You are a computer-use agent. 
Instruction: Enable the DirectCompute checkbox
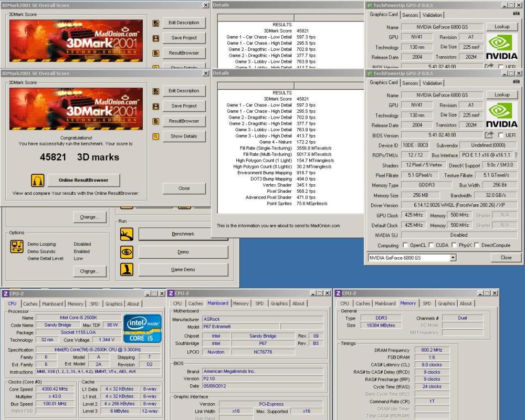pos(477,245)
